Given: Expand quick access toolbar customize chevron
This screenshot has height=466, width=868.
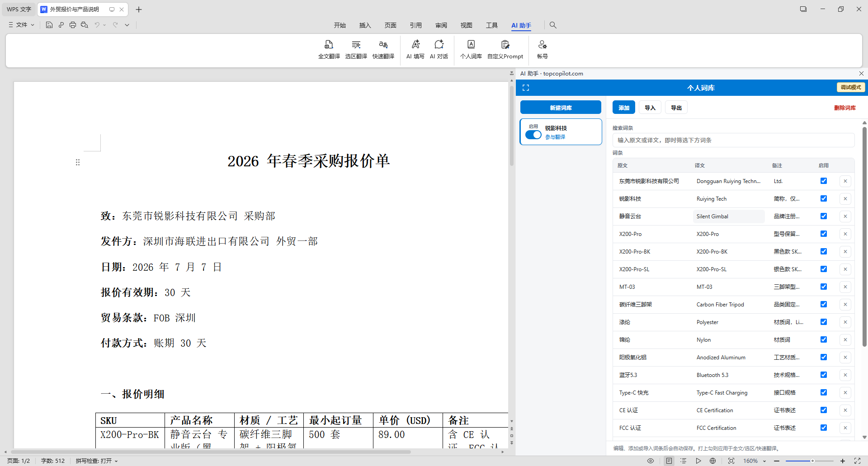Looking at the screenshot, I should 127,25.
